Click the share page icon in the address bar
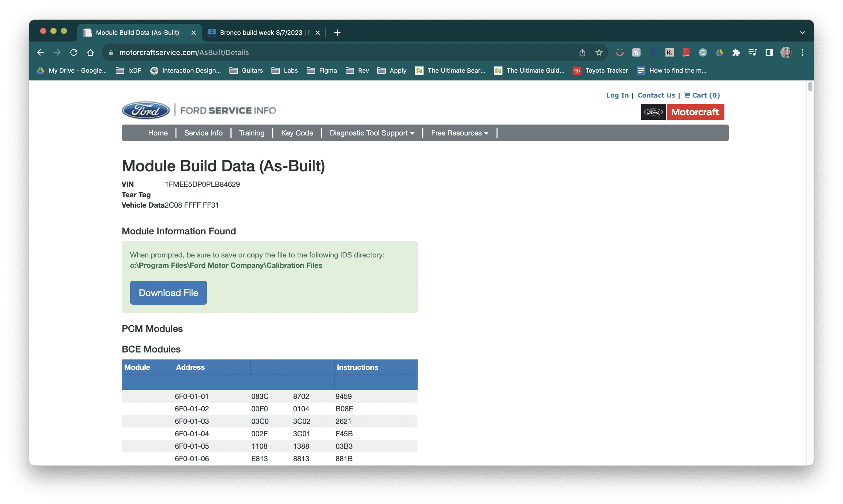This screenshot has height=504, width=843. pos(582,52)
